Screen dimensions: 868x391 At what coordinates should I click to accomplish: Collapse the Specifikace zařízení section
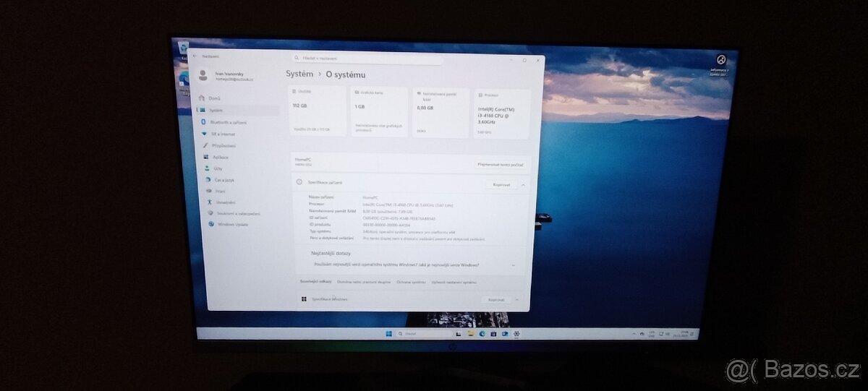pos(523,185)
